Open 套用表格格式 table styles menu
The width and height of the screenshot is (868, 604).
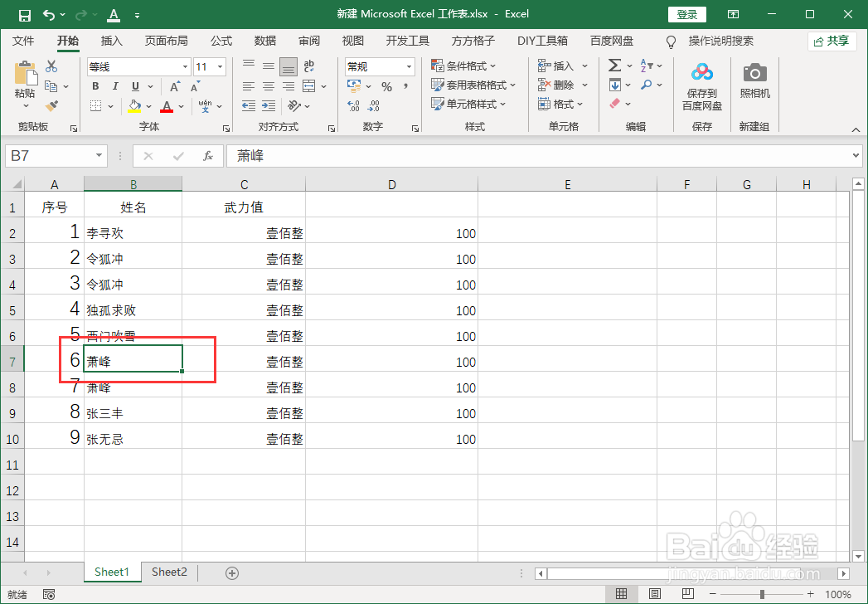click(x=473, y=85)
